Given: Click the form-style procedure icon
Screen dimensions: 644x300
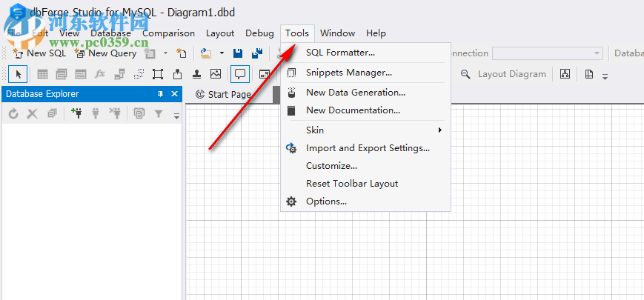Looking at the screenshot, I should 81,74.
